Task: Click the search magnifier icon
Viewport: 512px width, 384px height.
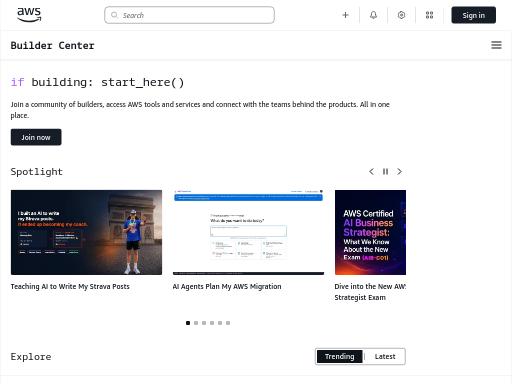Action: (x=114, y=15)
